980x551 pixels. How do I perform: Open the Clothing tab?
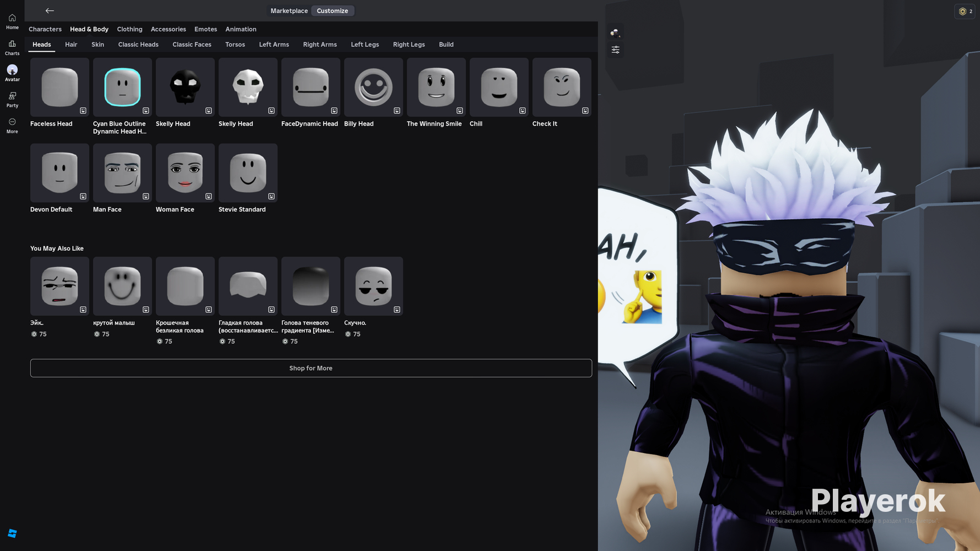click(x=130, y=29)
